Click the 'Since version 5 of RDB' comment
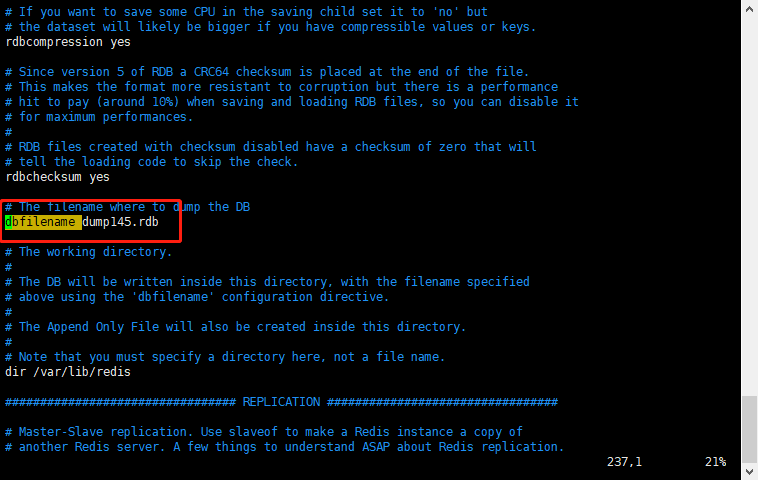Viewport: 758px width, 480px height. pos(267,72)
